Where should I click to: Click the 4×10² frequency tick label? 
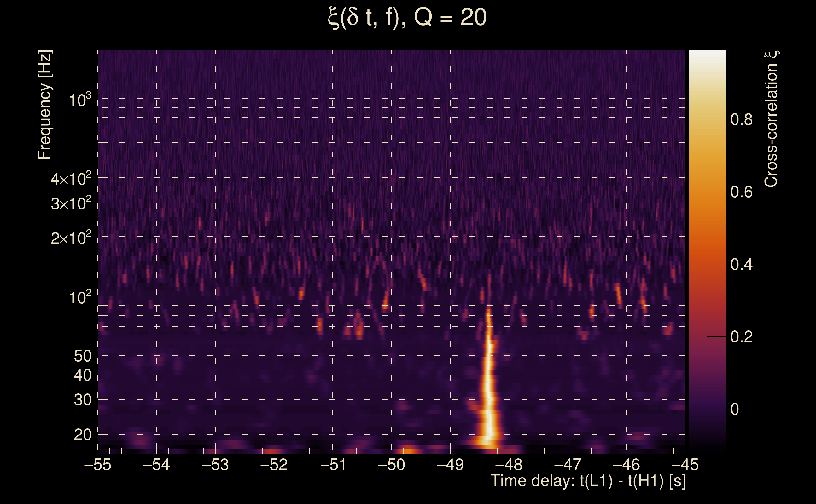[71, 179]
